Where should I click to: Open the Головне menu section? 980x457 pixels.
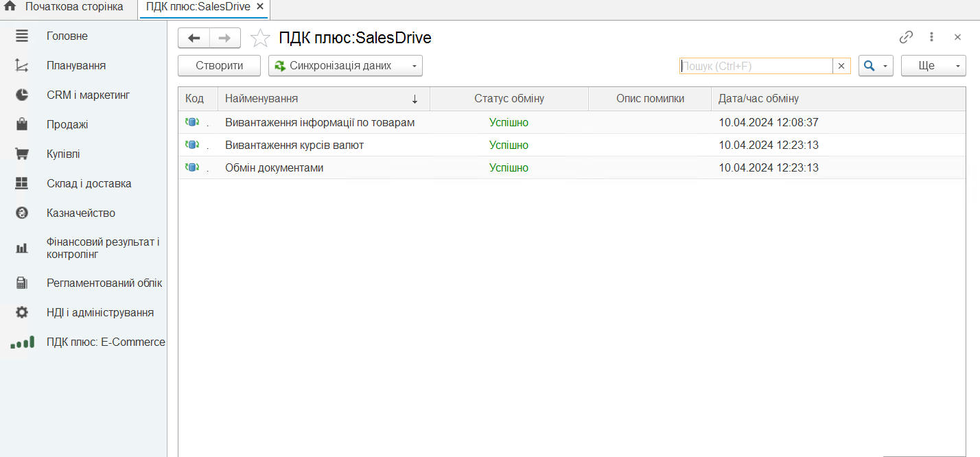click(67, 36)
